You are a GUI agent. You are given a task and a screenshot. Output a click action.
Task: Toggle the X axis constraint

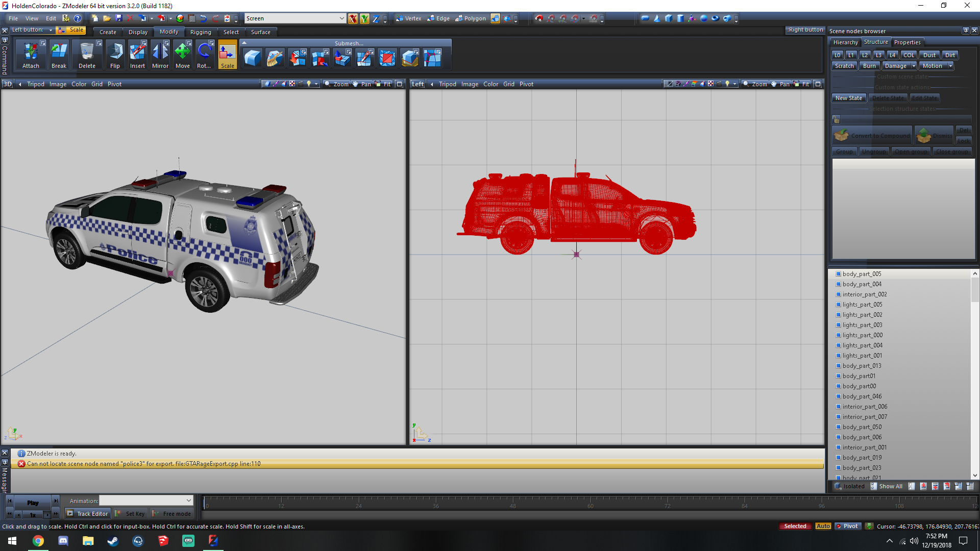click(x=353, y=19)
